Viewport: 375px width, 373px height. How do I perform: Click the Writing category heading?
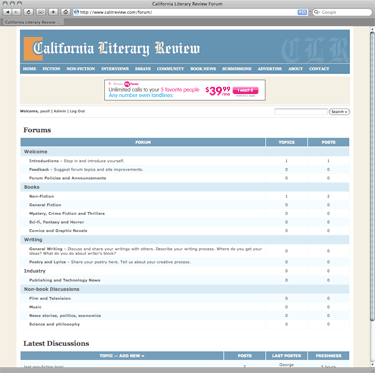pos(33,240)
